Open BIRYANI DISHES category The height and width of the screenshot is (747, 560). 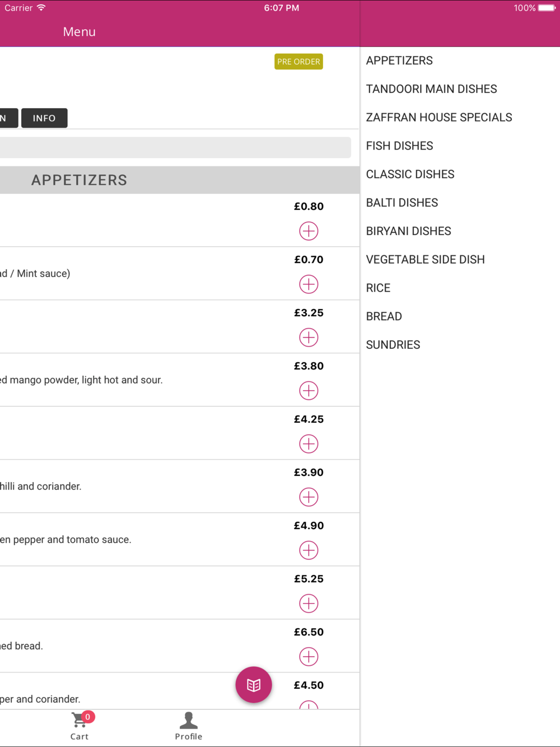(x=408, y=231)
